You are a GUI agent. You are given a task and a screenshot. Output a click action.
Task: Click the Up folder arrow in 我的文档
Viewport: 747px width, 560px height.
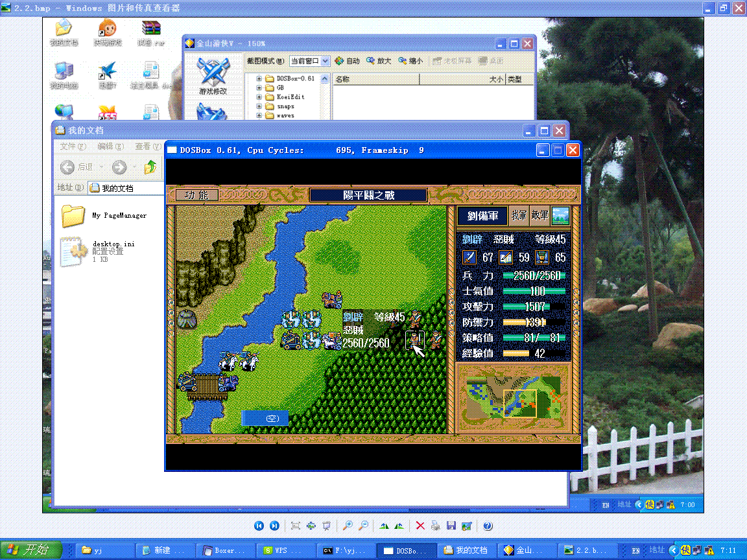coord(150,167)
